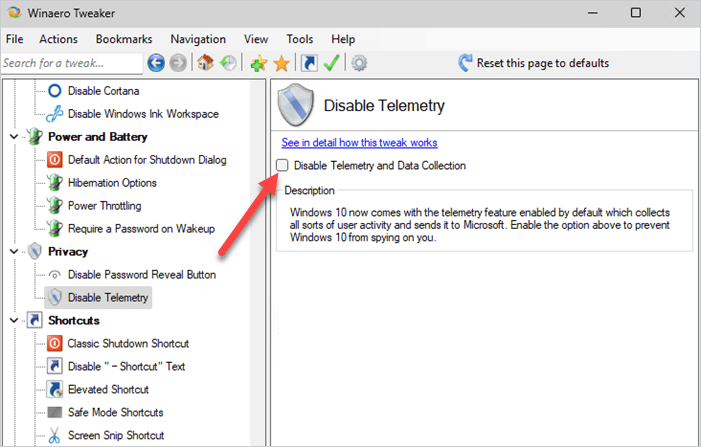Click 'Reset this page to defaults' text

tap(543, 63)
